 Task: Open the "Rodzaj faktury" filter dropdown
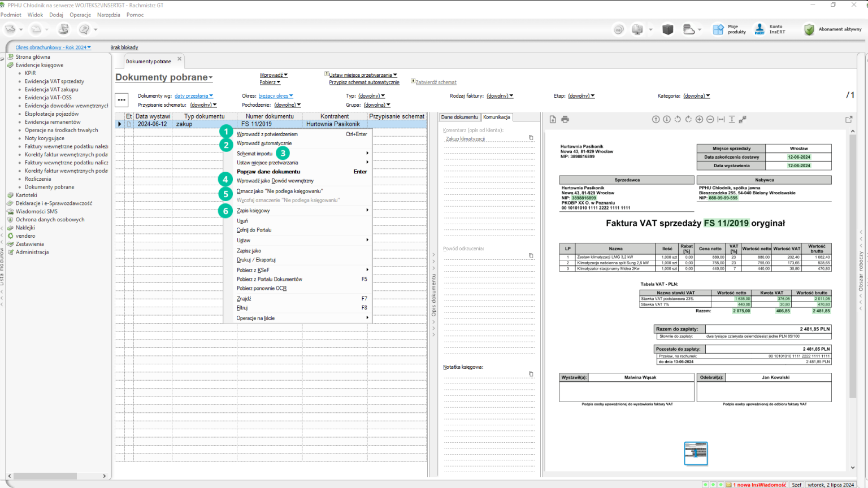pyautogui.click(x=500, y=96)
